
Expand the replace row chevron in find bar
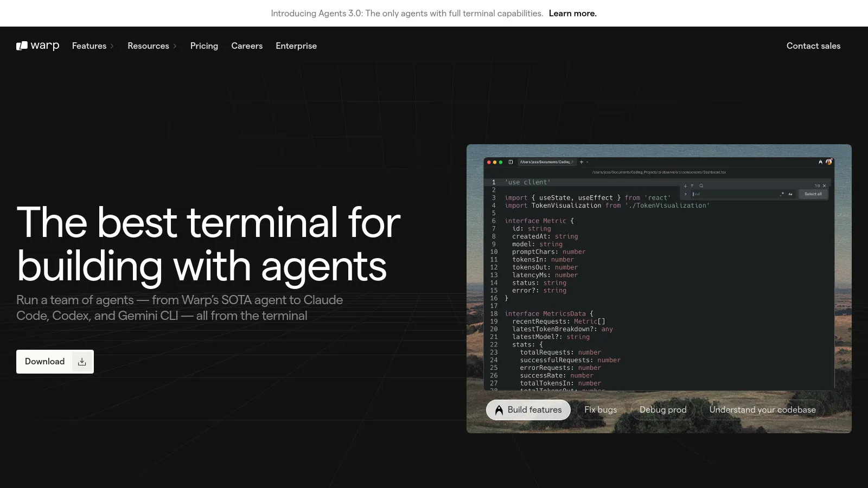pos(685,194)
